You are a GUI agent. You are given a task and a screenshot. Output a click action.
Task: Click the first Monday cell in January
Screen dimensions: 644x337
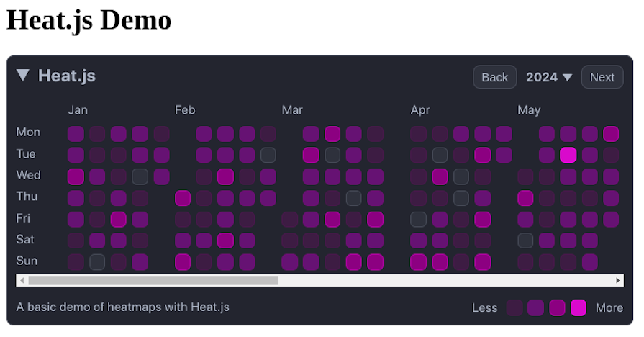[x=76, y=134]
